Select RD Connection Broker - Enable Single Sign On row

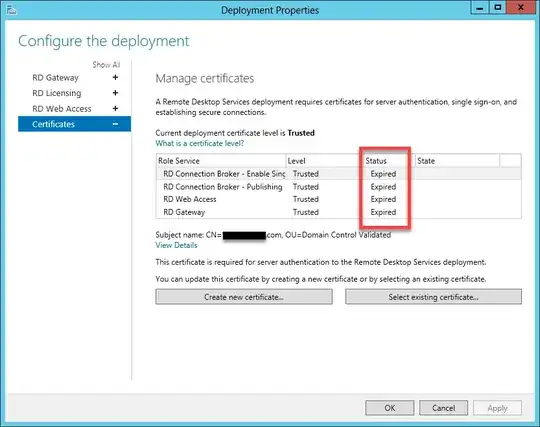pyautogui.click(x=339, y=174)
